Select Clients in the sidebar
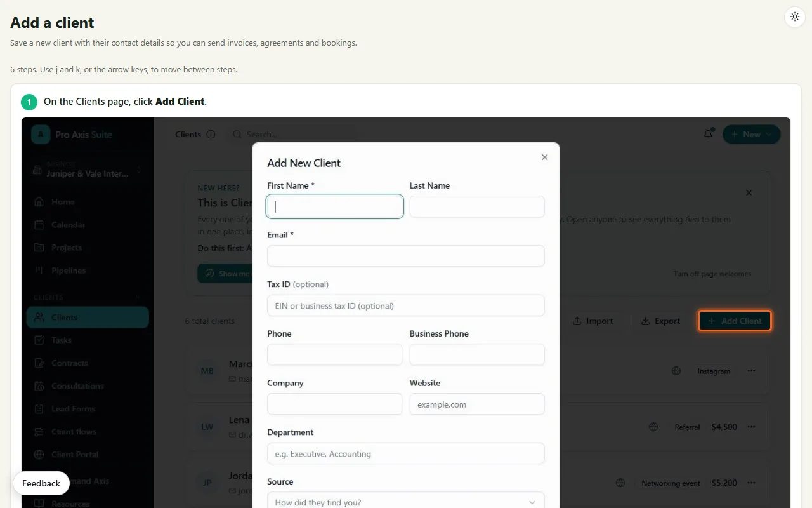The height and width of the screenshot is (508, 812). (88, 317)
